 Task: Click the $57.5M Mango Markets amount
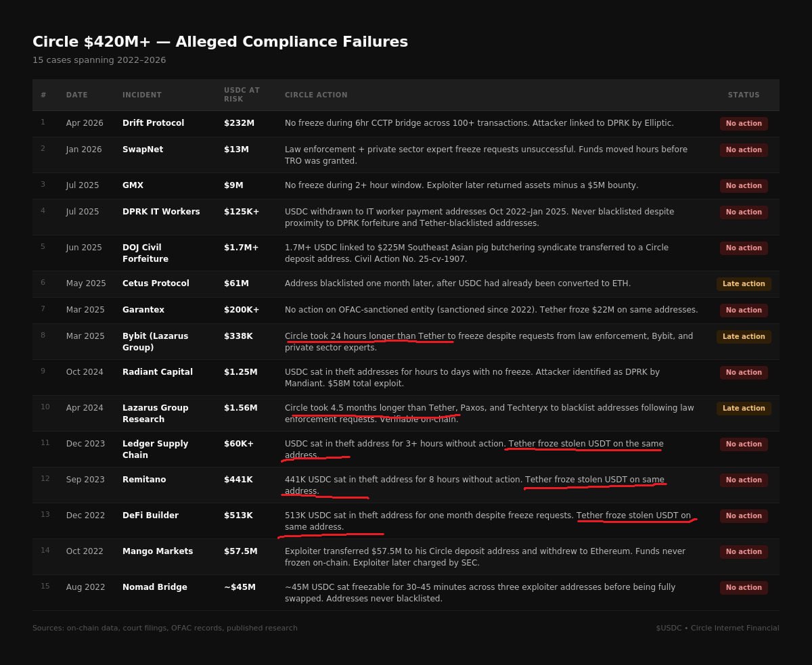240,551
